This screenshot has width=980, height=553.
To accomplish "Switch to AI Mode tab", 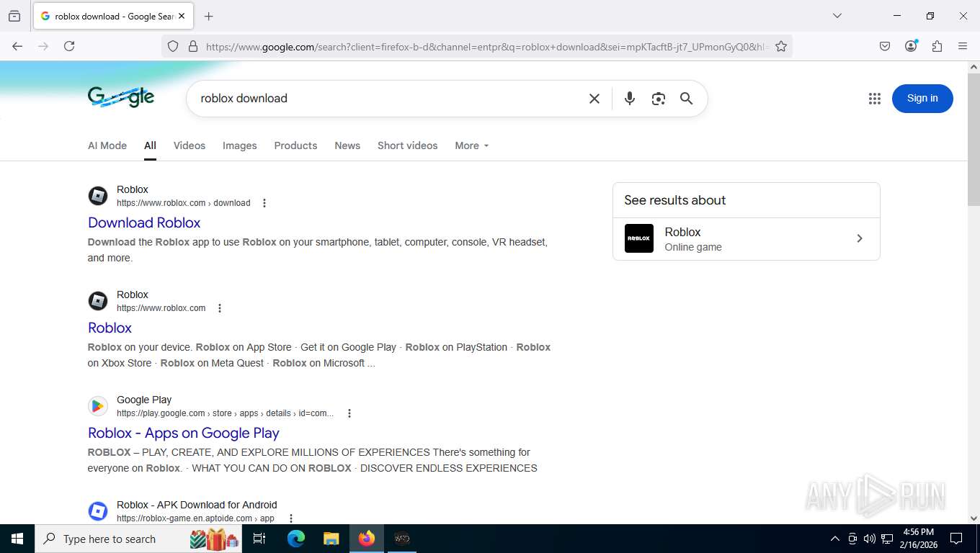I will (x=107, y=145).
